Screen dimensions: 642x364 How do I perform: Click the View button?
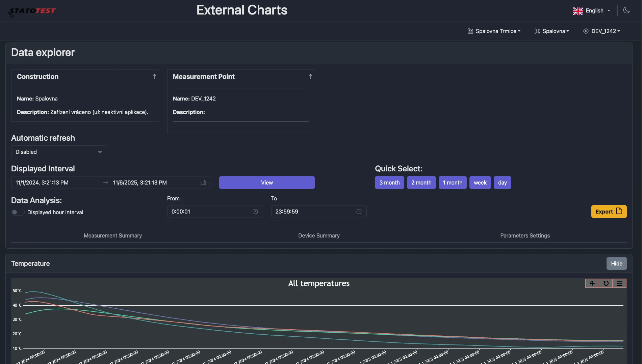click(x=266, y=183)
